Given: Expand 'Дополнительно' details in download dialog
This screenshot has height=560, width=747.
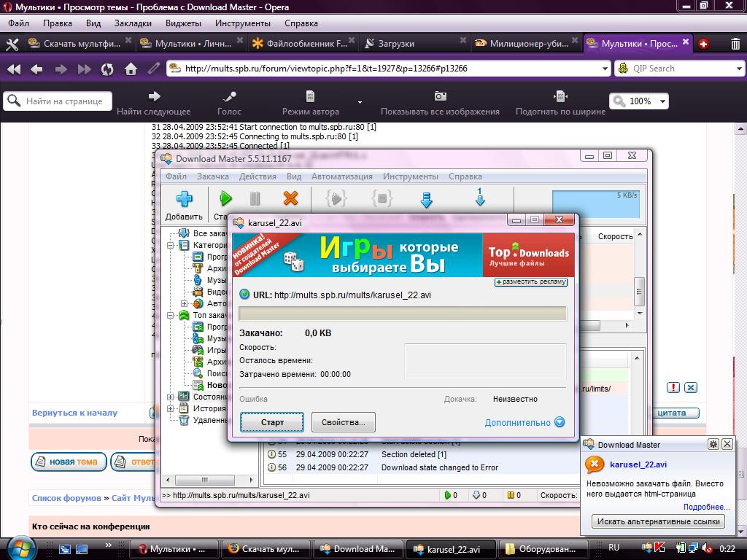Looking at the screenshot, I should coord(559,422).
